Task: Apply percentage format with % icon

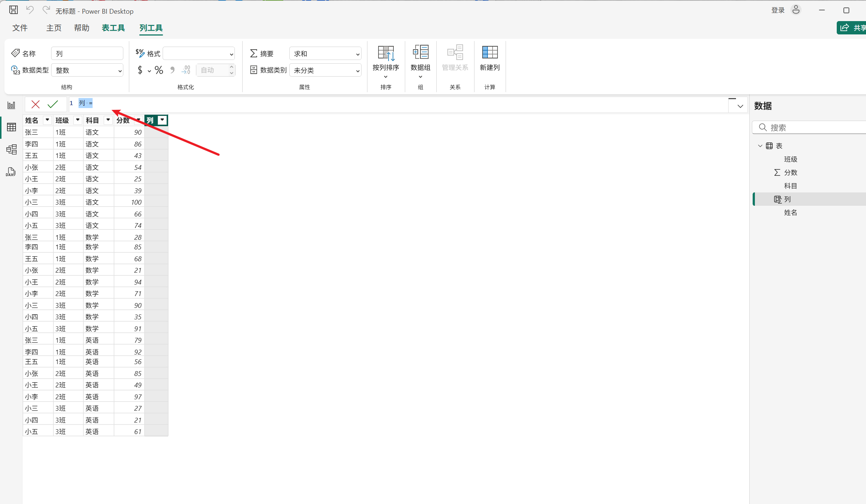Action: [159, 70]
